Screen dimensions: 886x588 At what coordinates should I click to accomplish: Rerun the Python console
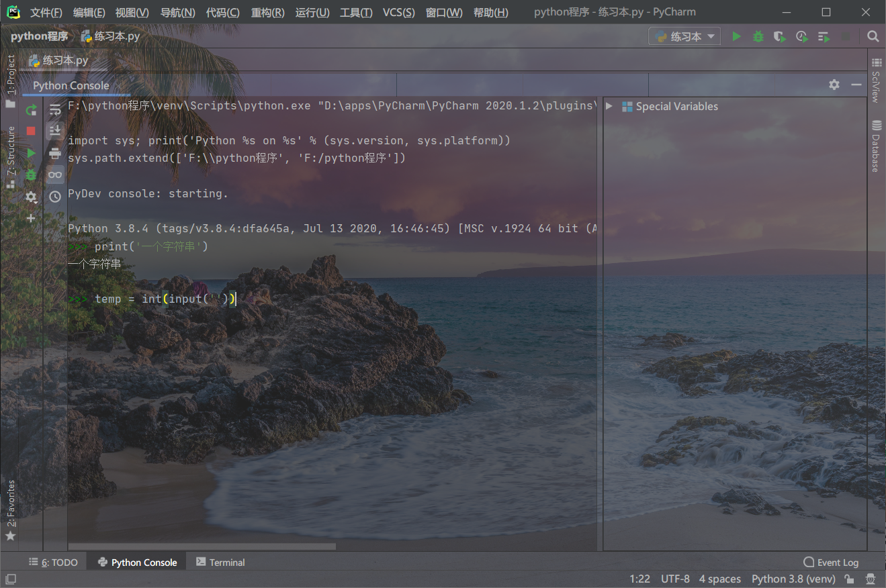(31, 109)
